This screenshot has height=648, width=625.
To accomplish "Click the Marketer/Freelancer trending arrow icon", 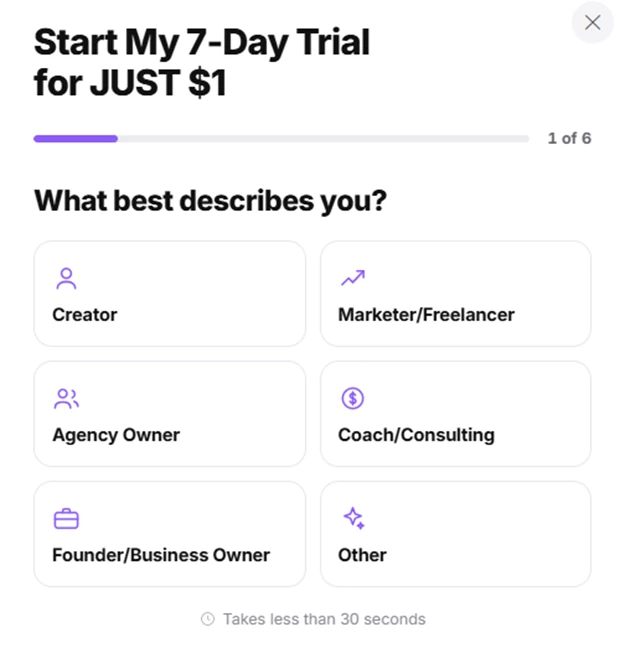I will (353, 278).
